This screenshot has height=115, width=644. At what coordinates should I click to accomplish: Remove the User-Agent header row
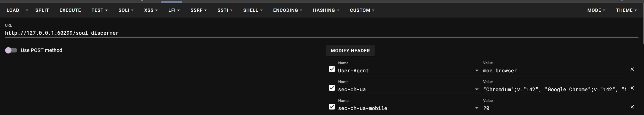click(x=632, y=69)
